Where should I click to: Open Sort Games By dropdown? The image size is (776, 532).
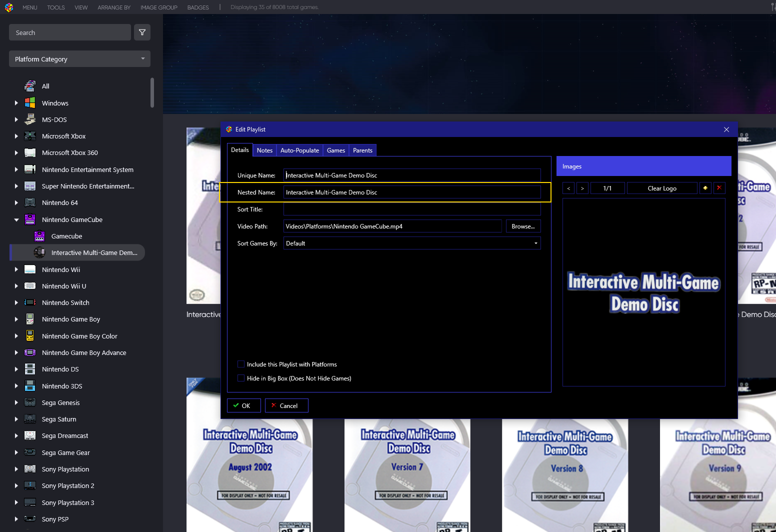click(412, 243)
